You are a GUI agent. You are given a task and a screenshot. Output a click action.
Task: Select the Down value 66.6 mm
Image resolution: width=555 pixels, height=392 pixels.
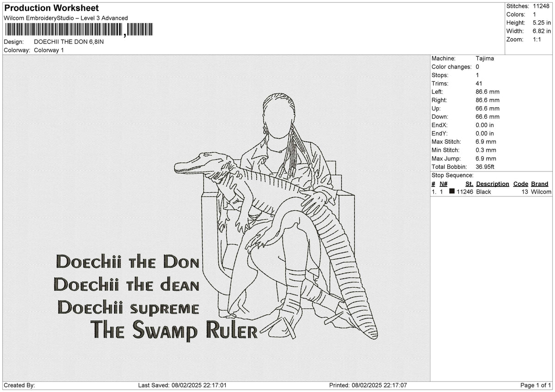487,117
